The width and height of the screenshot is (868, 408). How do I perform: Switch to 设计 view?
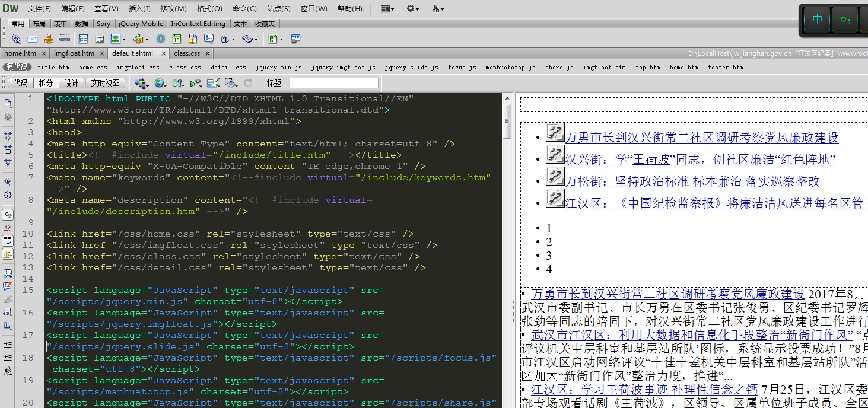[x=71, y=83]
